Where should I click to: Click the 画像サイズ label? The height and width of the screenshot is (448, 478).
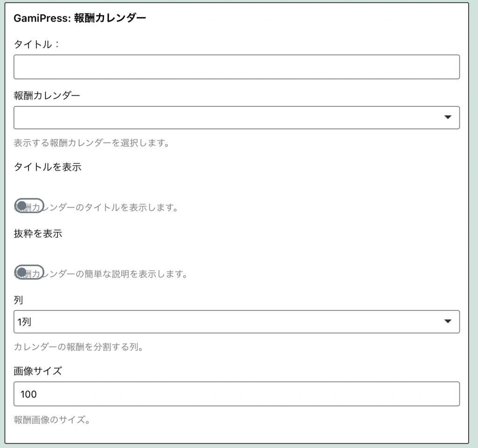[x=38, y=371]
